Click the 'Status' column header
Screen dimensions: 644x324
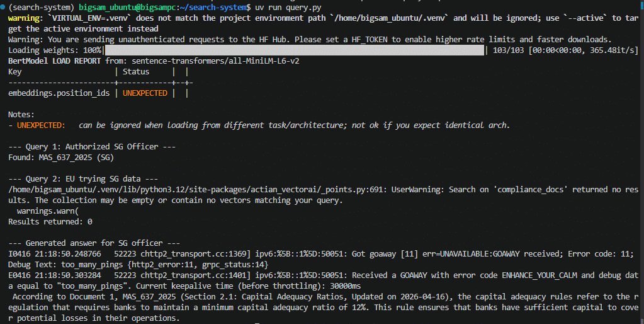pyautogui.click(x=136, y=71)
